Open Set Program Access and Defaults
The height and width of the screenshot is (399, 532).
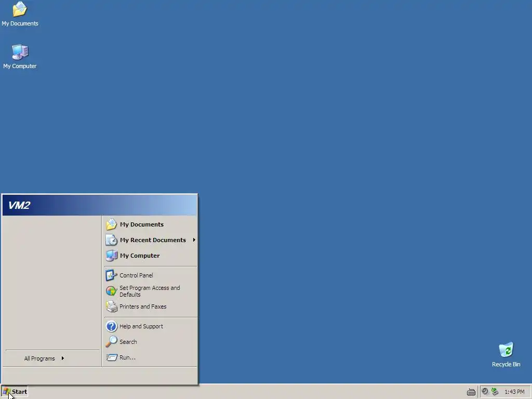click(x=150, y=291)
